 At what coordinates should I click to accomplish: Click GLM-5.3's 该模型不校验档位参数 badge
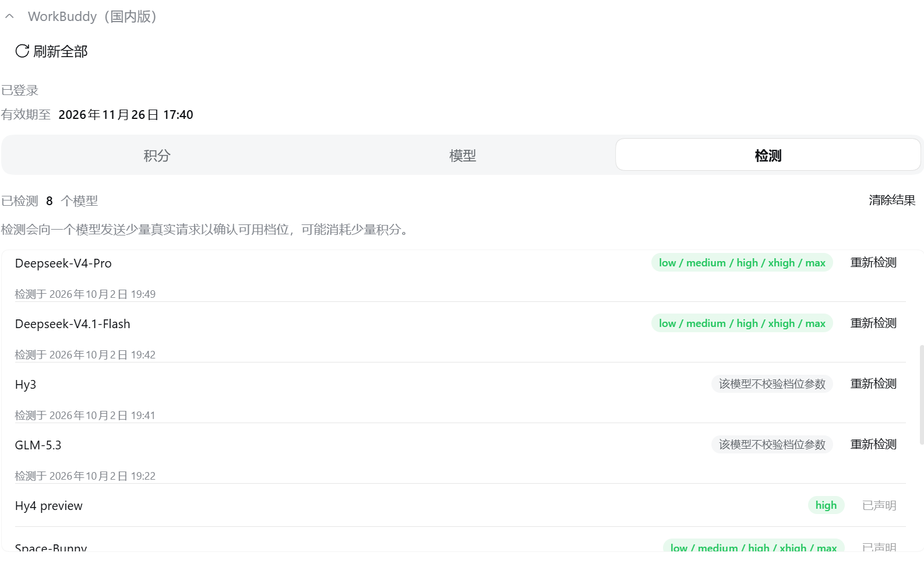coord(772,445)
